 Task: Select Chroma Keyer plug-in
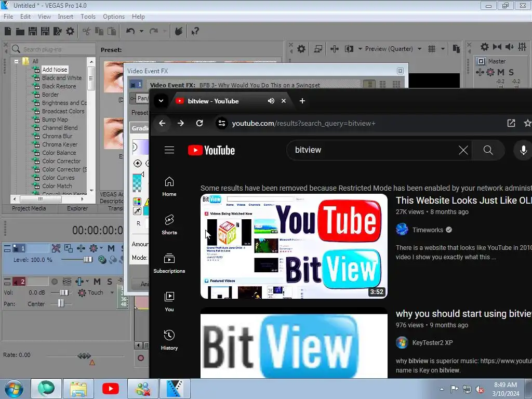pyautogui.click(x=60, y=144)
